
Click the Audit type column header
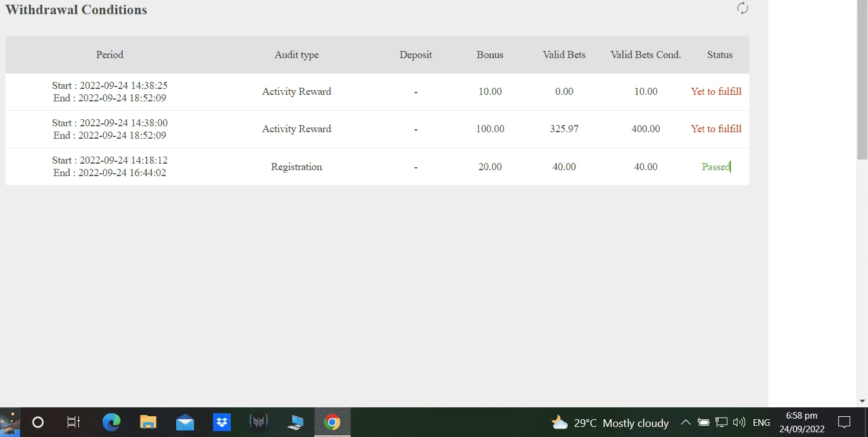[x=297, y=55]
